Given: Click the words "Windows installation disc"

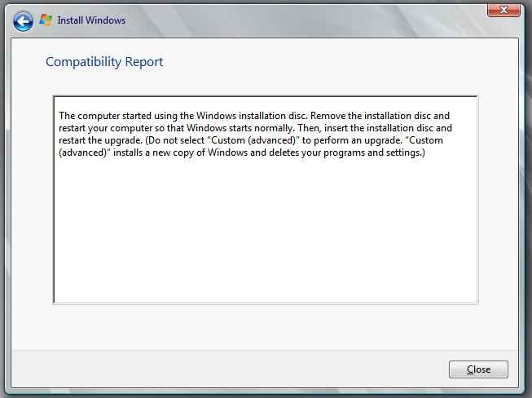Looking at the screenshot, I should click(247, 116).
